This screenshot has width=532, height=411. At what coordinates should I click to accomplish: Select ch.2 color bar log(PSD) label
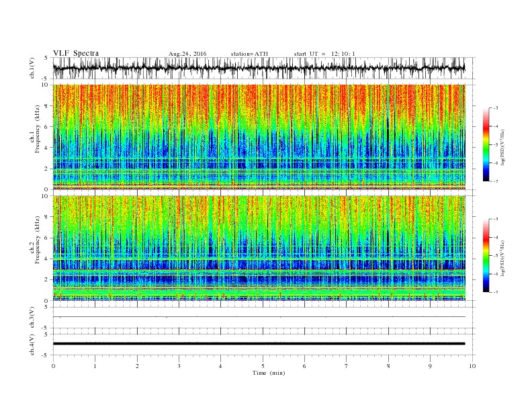[503, 258]
